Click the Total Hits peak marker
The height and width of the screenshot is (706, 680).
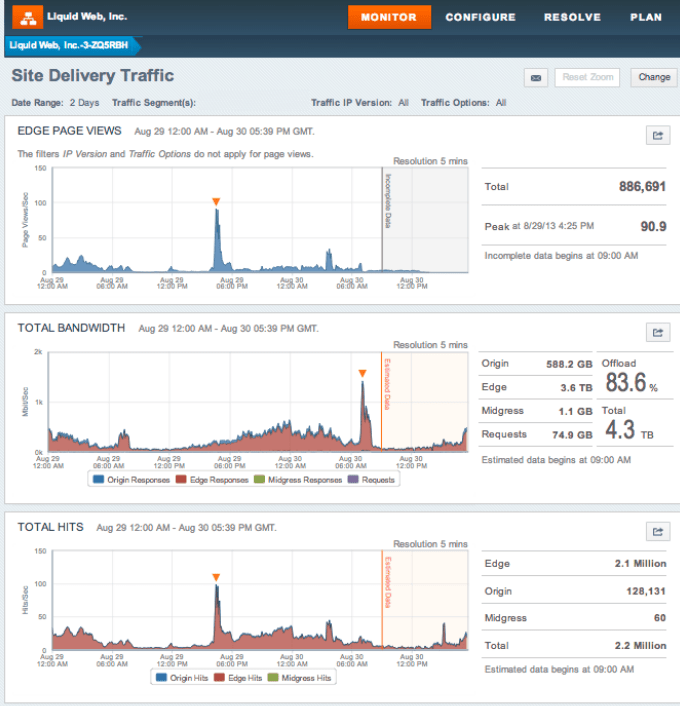pos(216,577)
